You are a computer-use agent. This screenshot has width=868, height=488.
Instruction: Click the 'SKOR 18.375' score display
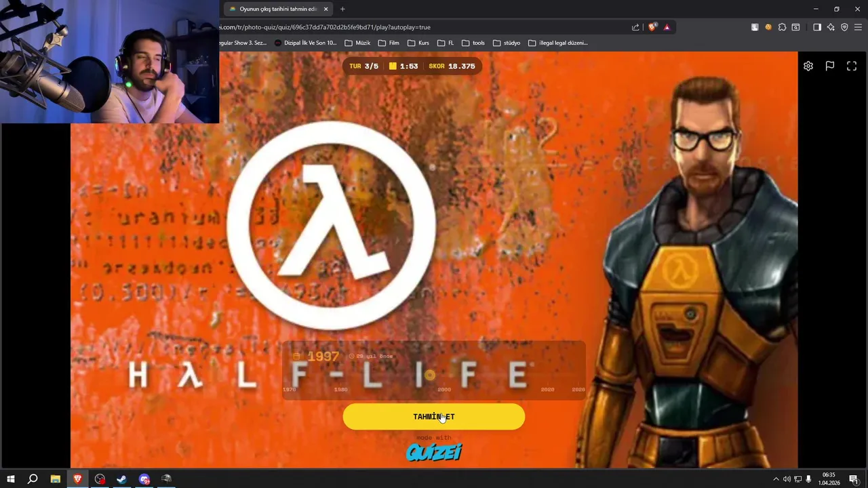[452, 66]
